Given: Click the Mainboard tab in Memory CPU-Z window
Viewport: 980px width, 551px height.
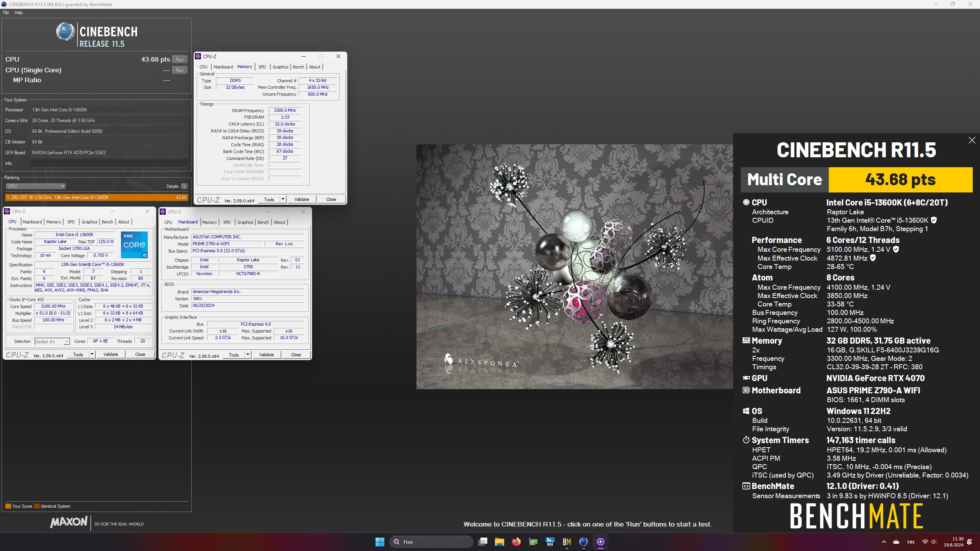Looking at the screenshot, I should (x=223, y=67).
